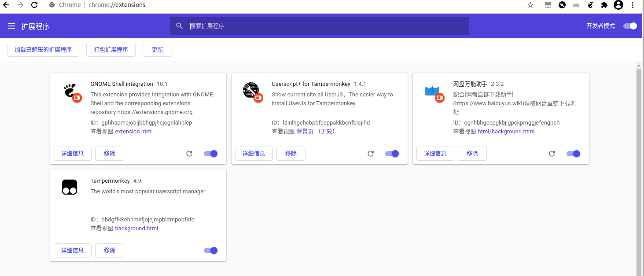
Task: Click the GNOME Shell integration foot icon
Action: tap(70, 91)
